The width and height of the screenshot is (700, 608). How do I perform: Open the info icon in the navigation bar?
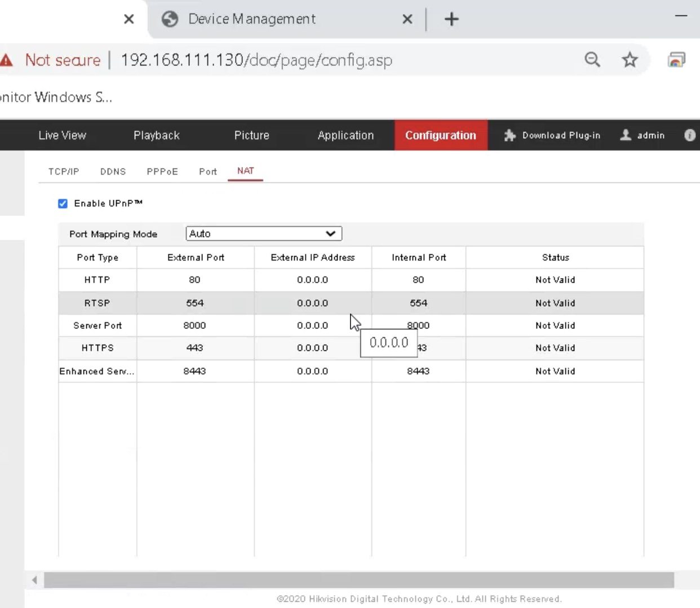[x=689, y=135]
